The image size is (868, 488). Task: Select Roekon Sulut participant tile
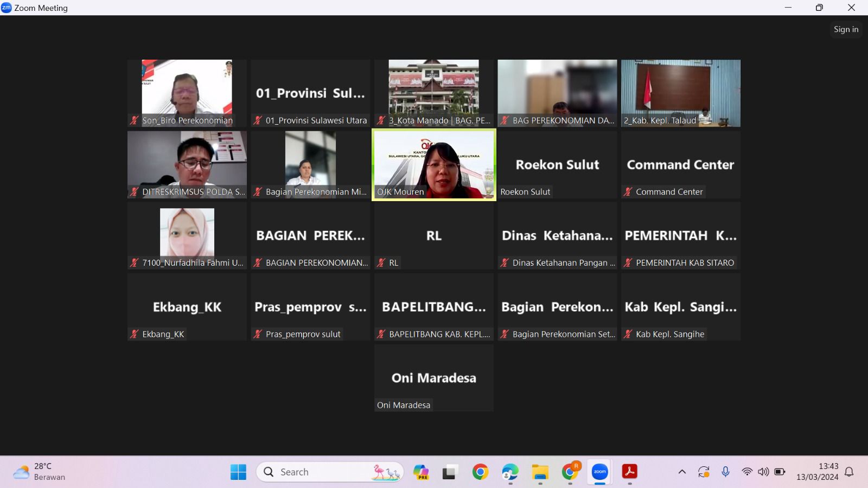coord(557,164)
